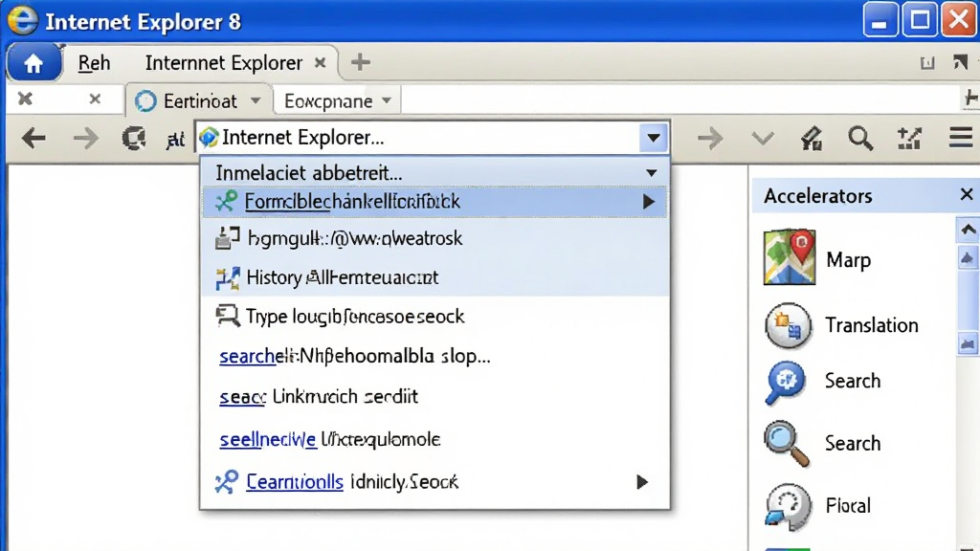The height and width of the screenshot is (551, 980).
Task: Open the Translation accelerator icon
Action: click(789, 325)
